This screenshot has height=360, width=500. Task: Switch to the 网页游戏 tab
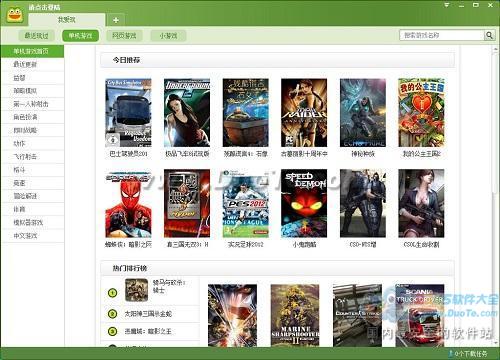click(124, 36)
